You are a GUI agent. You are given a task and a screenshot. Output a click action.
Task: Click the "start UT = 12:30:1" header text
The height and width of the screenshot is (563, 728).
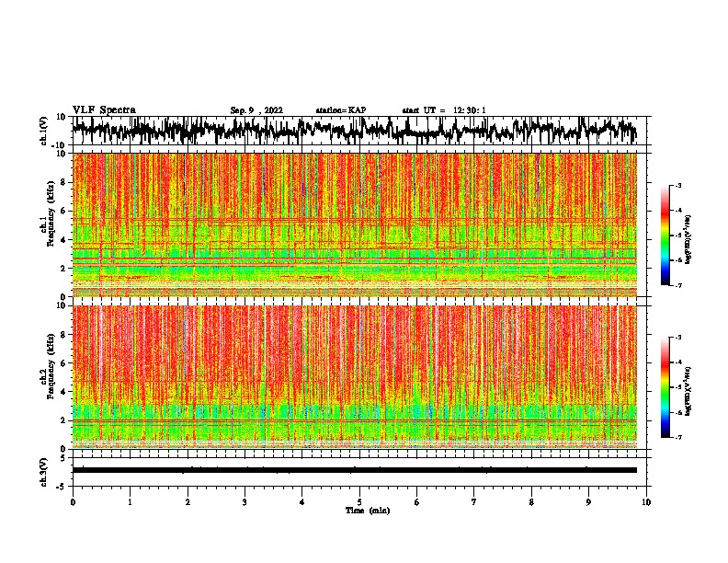[444, 110]
